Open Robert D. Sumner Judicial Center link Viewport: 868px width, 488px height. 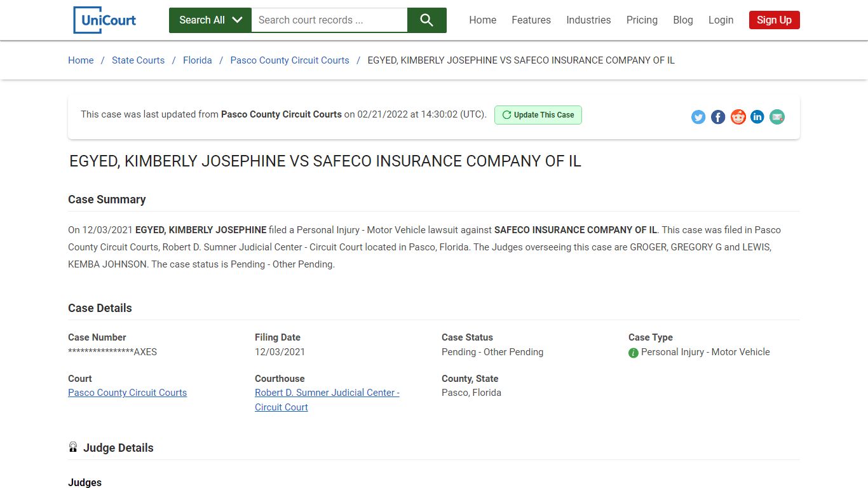click(327, 400)
